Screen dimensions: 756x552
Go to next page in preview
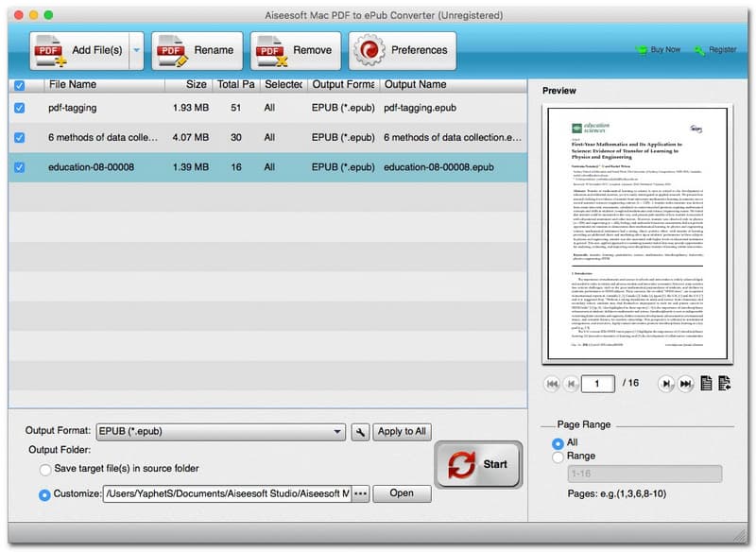pyautogui.click(x=665, y=383)
